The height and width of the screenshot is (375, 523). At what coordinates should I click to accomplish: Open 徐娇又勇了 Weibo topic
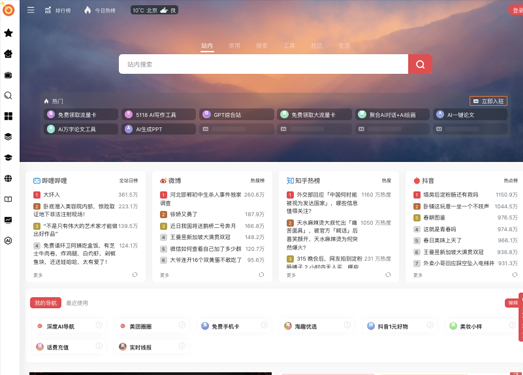183,214
